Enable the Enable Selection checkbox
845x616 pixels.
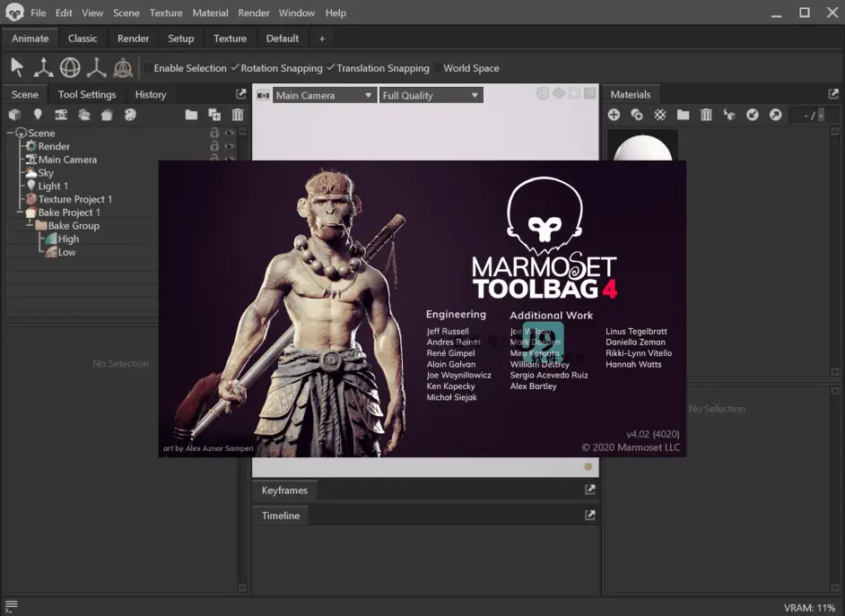(148, 68)
